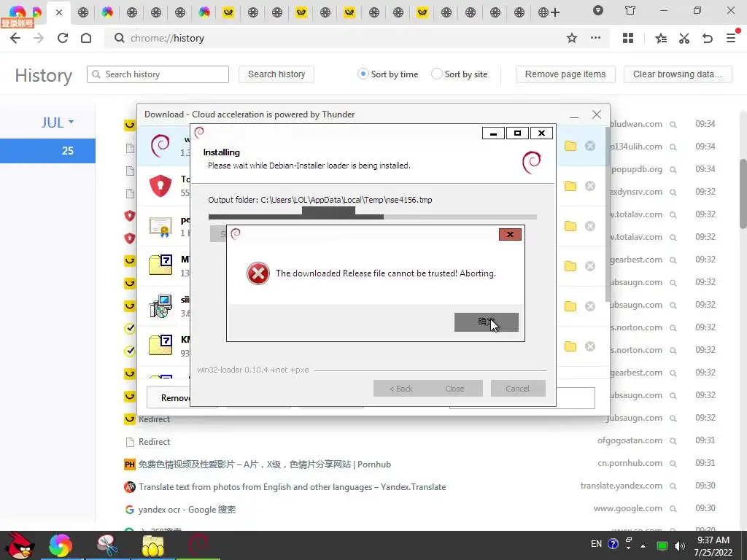Open folder icon for first download row

[x=570, y=146]
